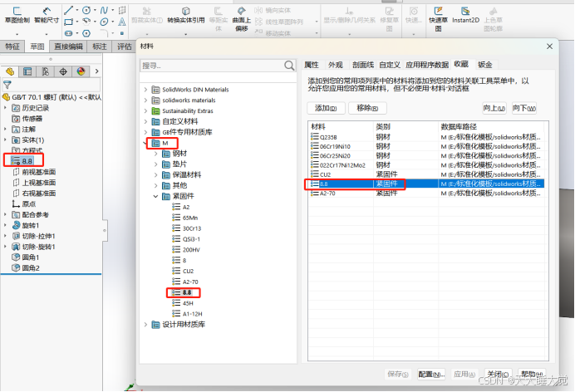Viewport: 575px width, 392px height.
Task: Click Offset on Surface (曲面上偏移)
Action: tap(241, 19)
